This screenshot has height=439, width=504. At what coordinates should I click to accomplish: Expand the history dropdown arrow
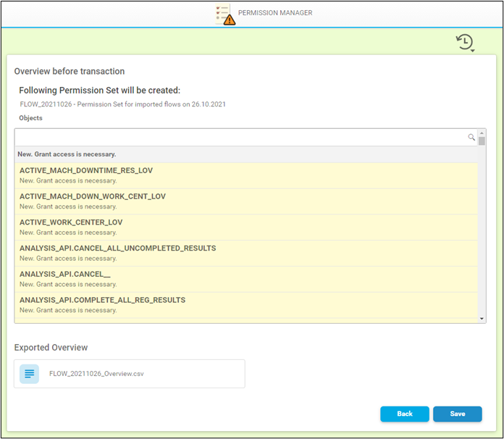(473, 51)
